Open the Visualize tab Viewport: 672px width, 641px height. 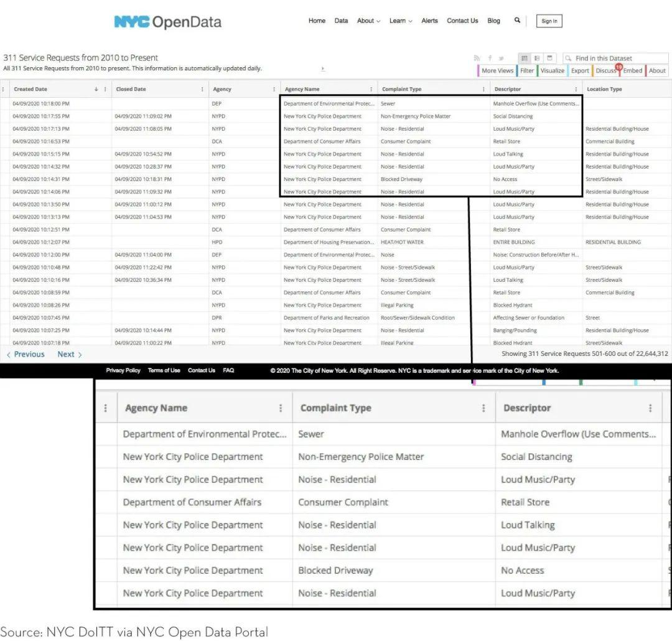(x=552, y=71)
